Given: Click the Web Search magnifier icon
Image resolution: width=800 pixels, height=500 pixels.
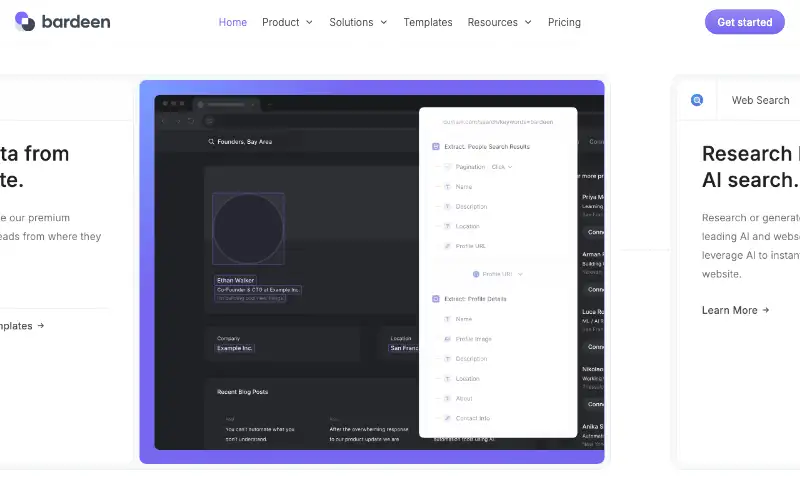Looking at the screenshot, I should [697, 100].
